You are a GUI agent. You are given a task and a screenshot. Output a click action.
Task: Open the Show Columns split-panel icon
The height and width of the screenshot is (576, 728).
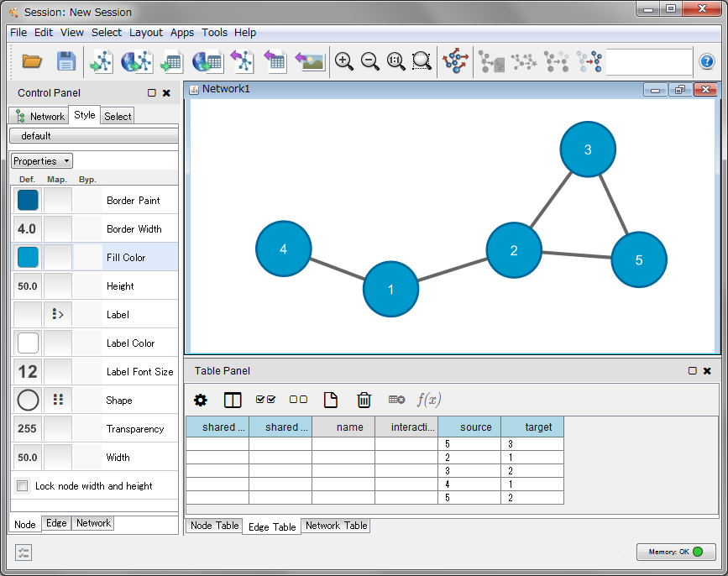point(233,400)
